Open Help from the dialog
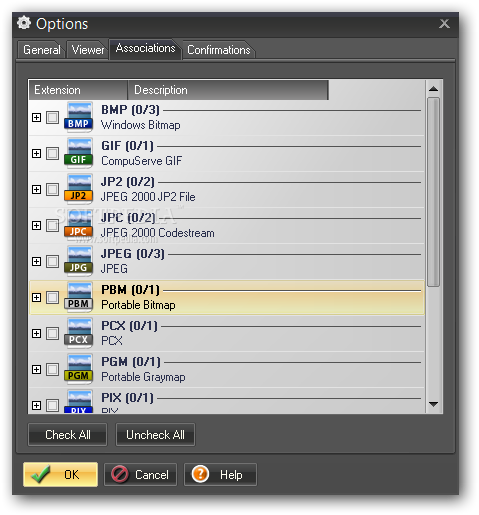The image size is (479, 515). (220, 474)
